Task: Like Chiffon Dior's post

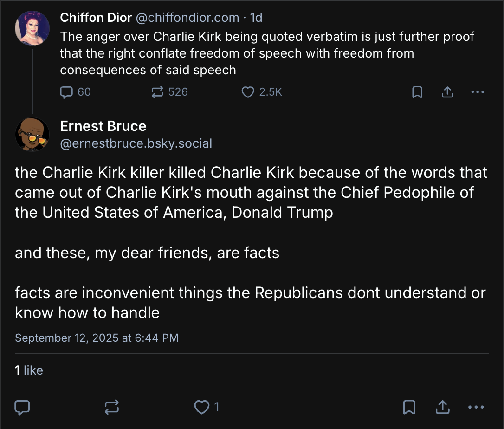Action: 248,92
